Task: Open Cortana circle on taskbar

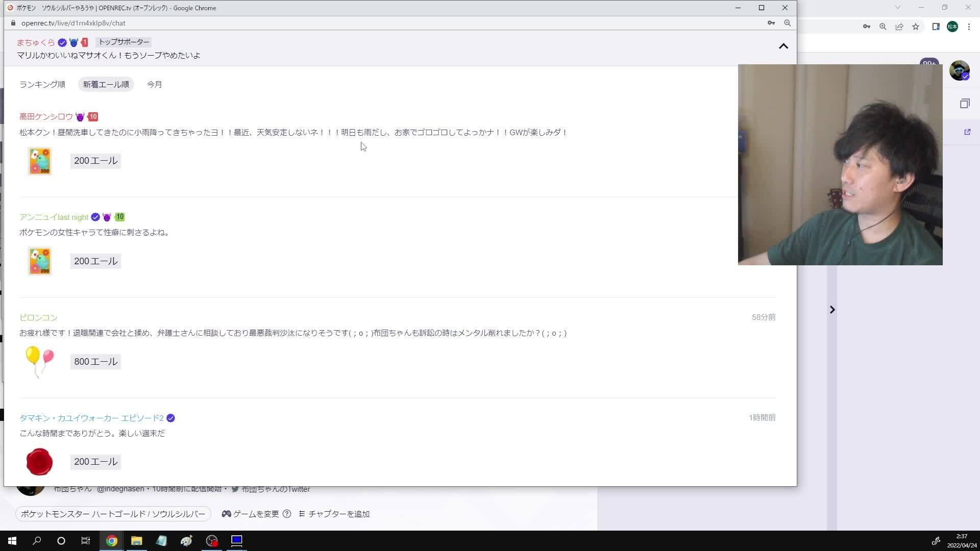Action: pyautogui.click(x=61, y=541)
